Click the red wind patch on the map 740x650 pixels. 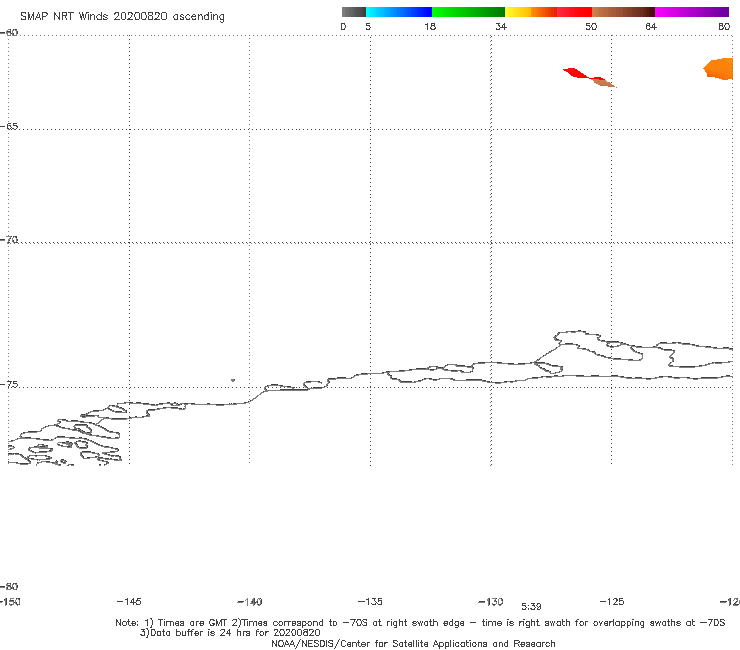coord(577,73)
